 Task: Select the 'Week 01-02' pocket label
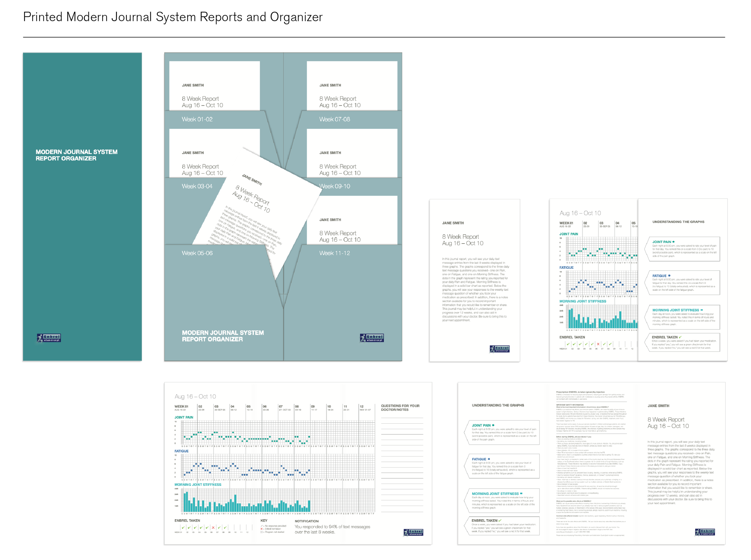point(197,119)
